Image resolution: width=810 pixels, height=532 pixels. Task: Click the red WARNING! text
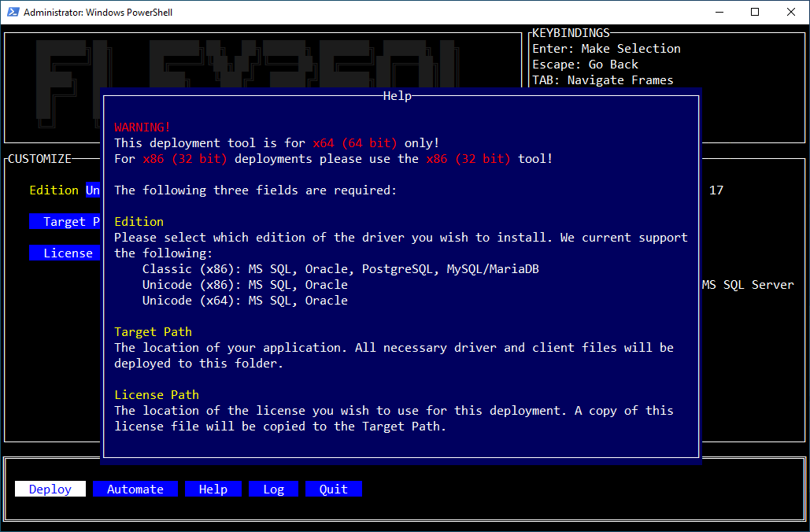tap(142, 127)
